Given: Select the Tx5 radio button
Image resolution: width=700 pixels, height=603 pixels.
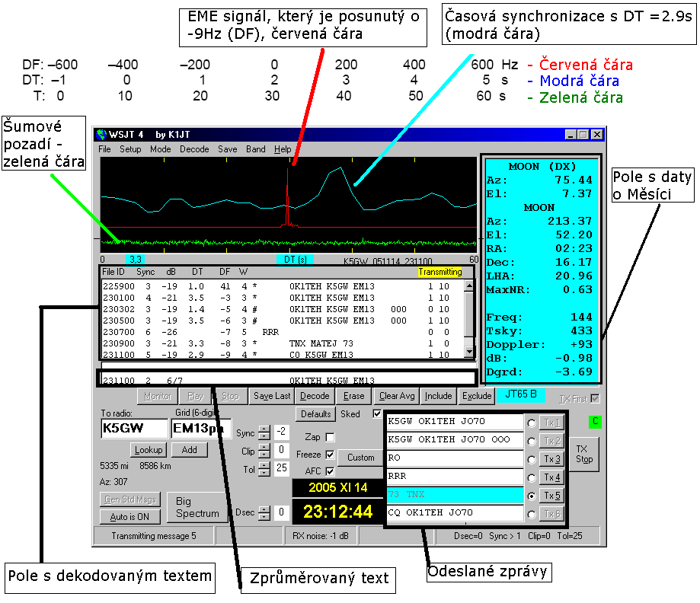Looking at the screenshot, I should coord(531,496).
